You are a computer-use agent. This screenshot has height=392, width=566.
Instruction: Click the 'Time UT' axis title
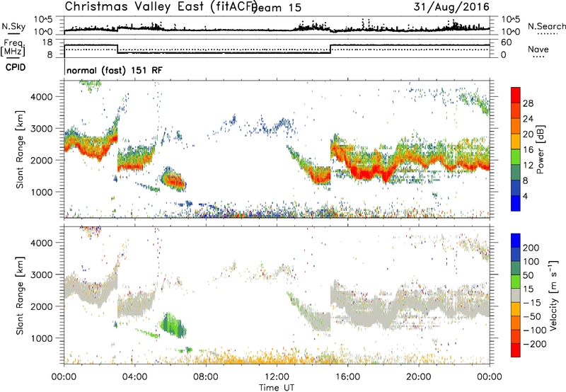[277, 388]
